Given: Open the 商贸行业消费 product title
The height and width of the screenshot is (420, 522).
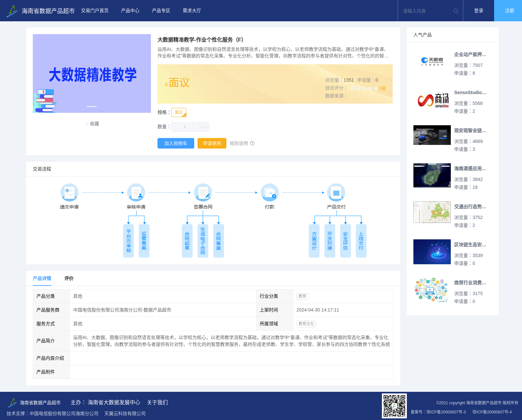Looking at the screenshot, I should pos(470,283).
